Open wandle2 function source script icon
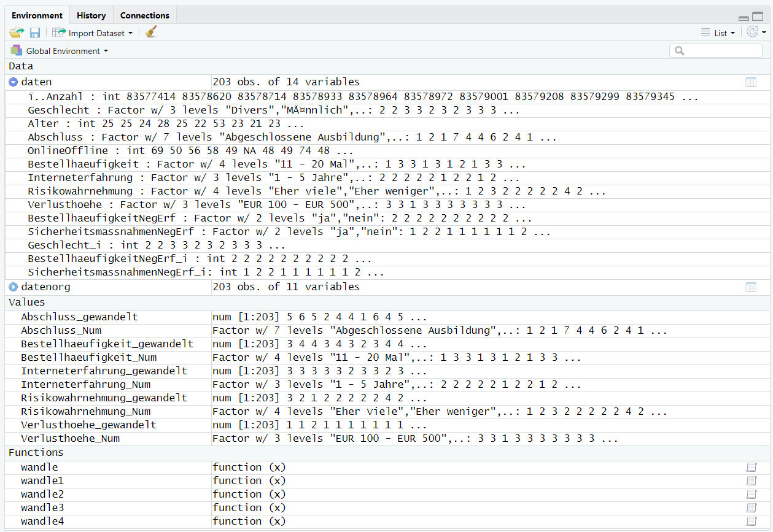 pyautogui.click(x=751, y=495)
